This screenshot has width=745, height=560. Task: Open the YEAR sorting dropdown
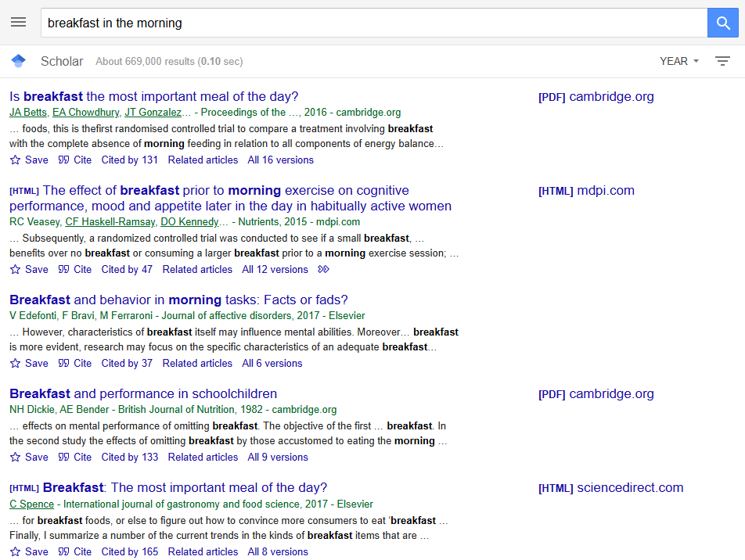678,60
